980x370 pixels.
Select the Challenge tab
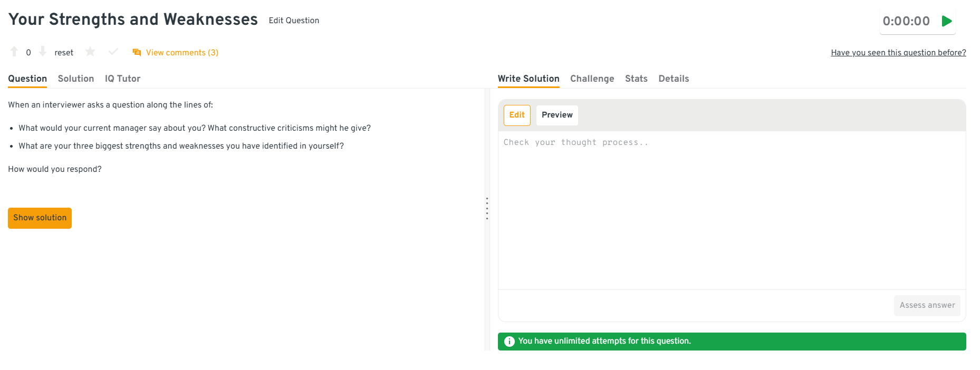pyautogui.click(x=592, y=79)
